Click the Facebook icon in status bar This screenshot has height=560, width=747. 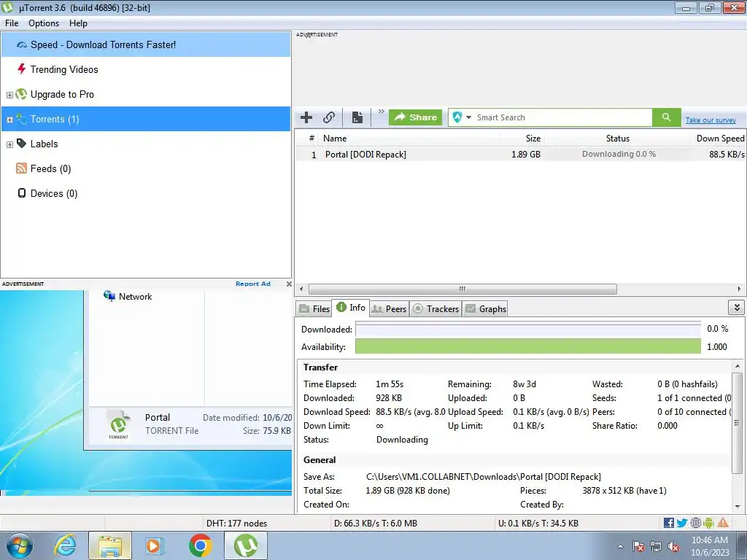pos(669,523)
